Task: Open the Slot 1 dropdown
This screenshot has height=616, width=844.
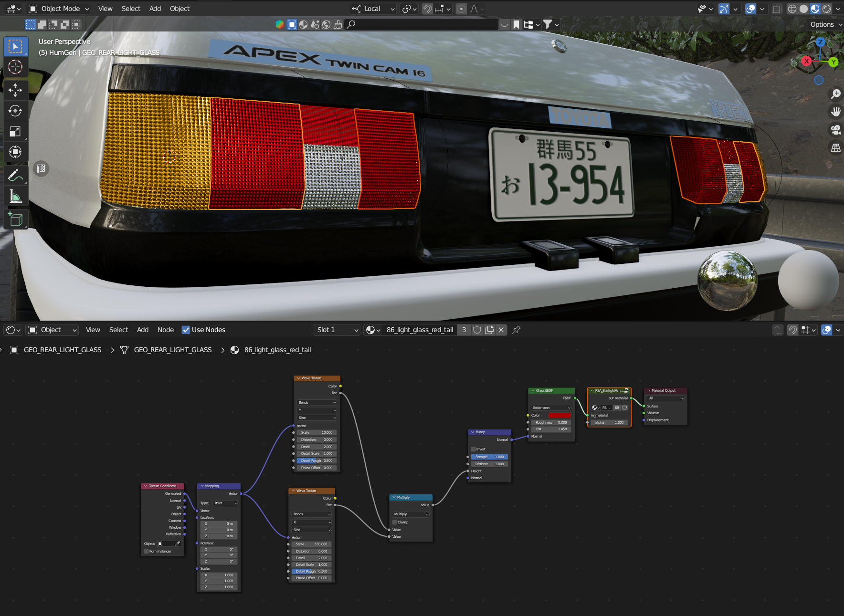Action: tap(337, 330)
